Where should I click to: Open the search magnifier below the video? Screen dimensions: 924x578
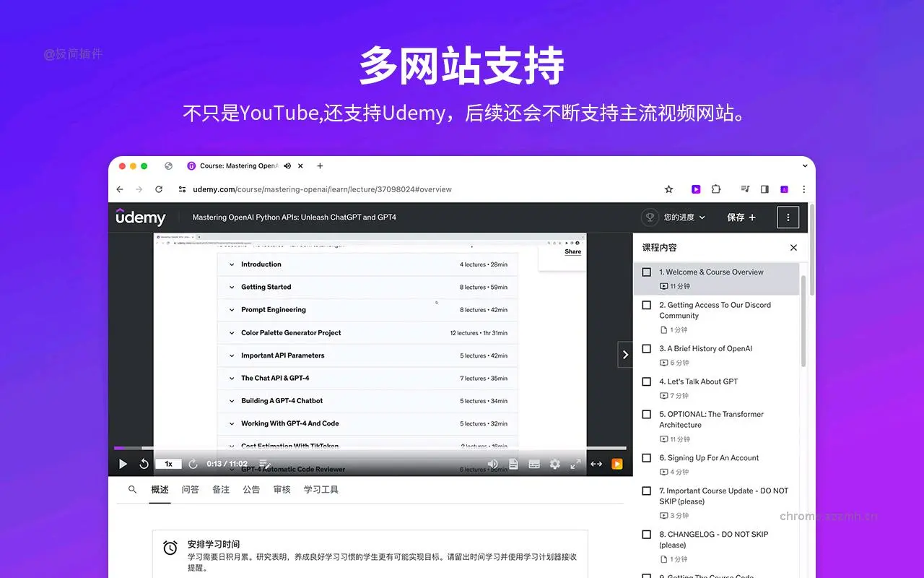[x=131, y=489]
